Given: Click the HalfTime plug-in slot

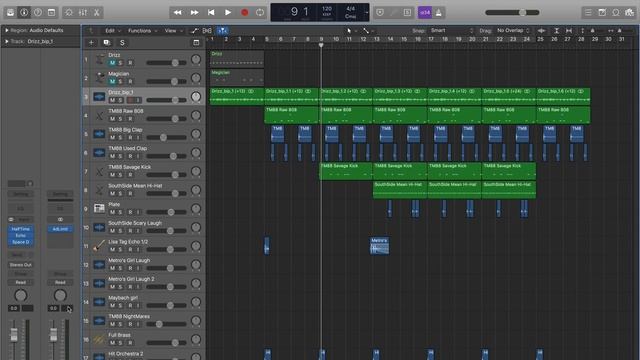Looking at the screenshot, I should 20,229.
